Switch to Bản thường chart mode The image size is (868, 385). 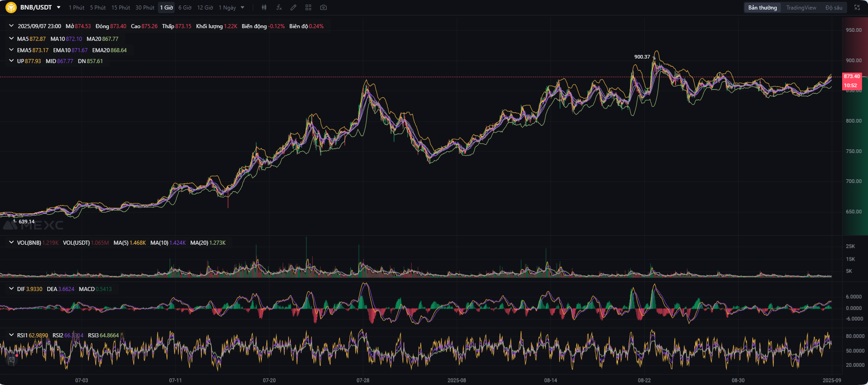coord(762,8)
